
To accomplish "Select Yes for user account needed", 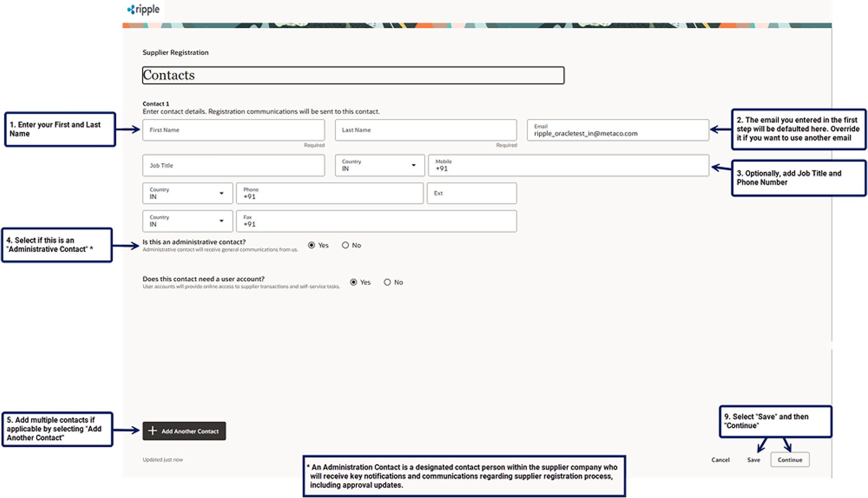I will point(353,282).
